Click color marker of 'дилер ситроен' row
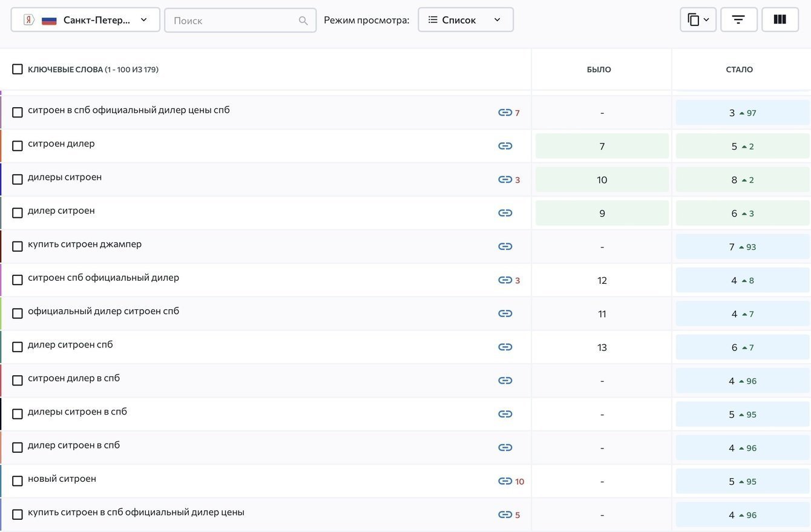811x532 pixels. click(1, 213)
